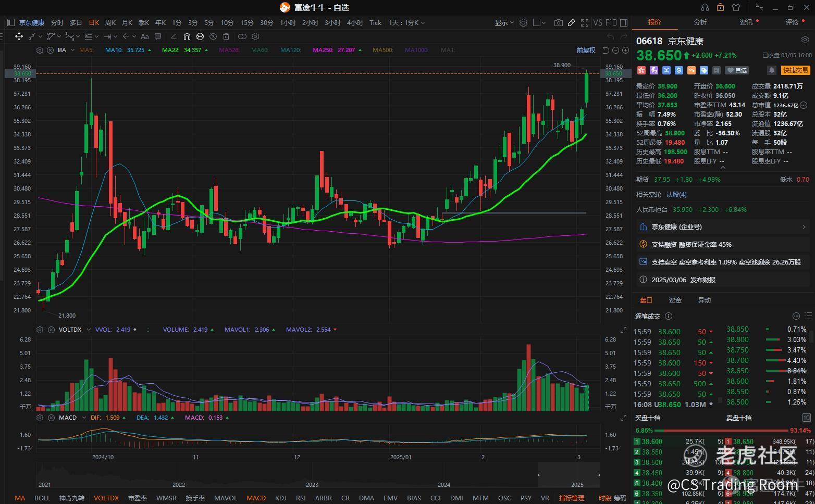815x504 pixels.
Task: Maximize the VOLTDX volume pane
Action: (x=623, y=330)
